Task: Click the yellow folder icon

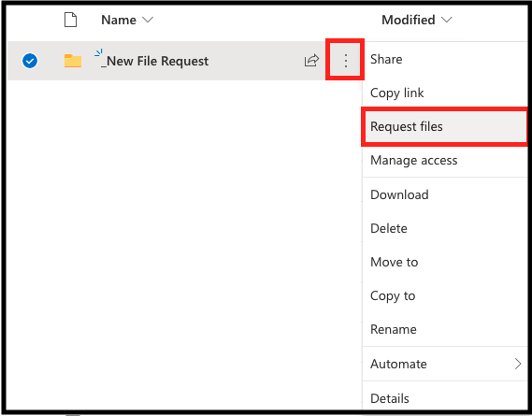Action: click(73, 61)
